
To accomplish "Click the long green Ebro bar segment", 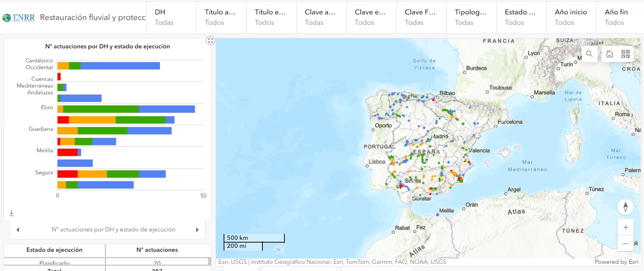I will [x=101, y=109].
